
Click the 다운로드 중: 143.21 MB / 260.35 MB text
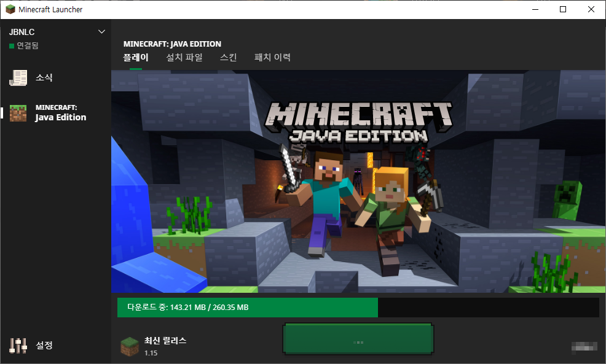point(188,308)
